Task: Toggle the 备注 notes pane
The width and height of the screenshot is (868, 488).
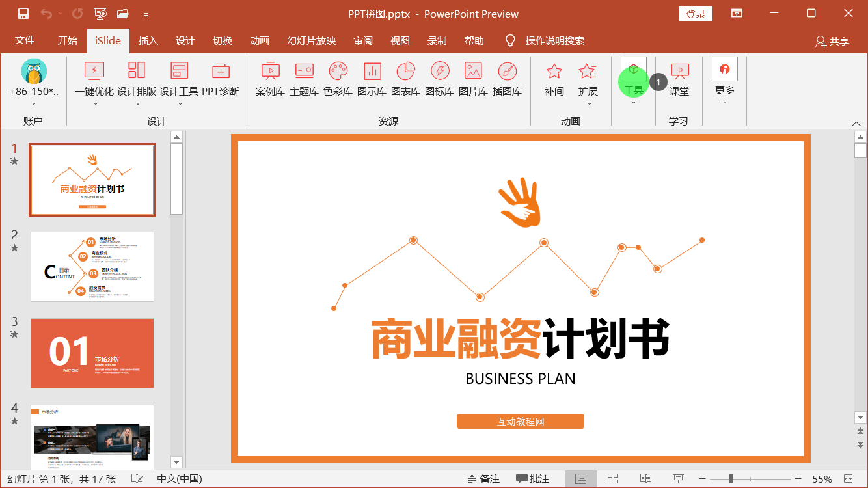Action: click(x=483, y=479)
